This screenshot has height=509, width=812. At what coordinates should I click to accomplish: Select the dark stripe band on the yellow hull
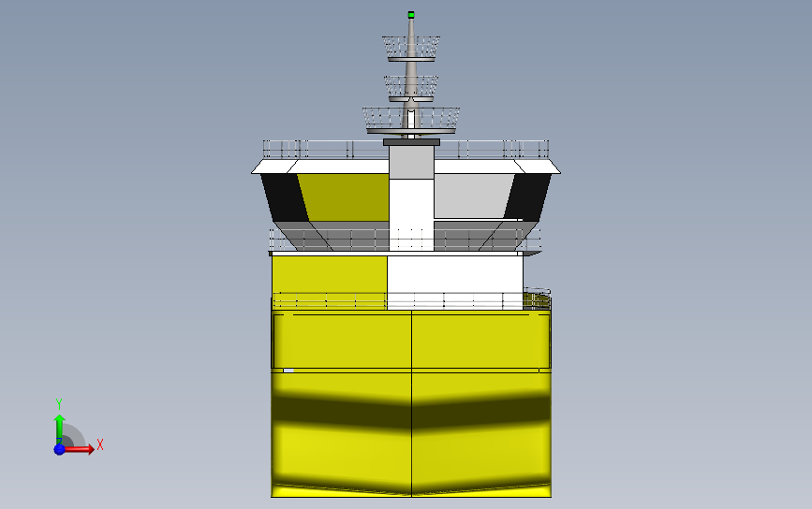pyautogui.click(x=411, y=412)
